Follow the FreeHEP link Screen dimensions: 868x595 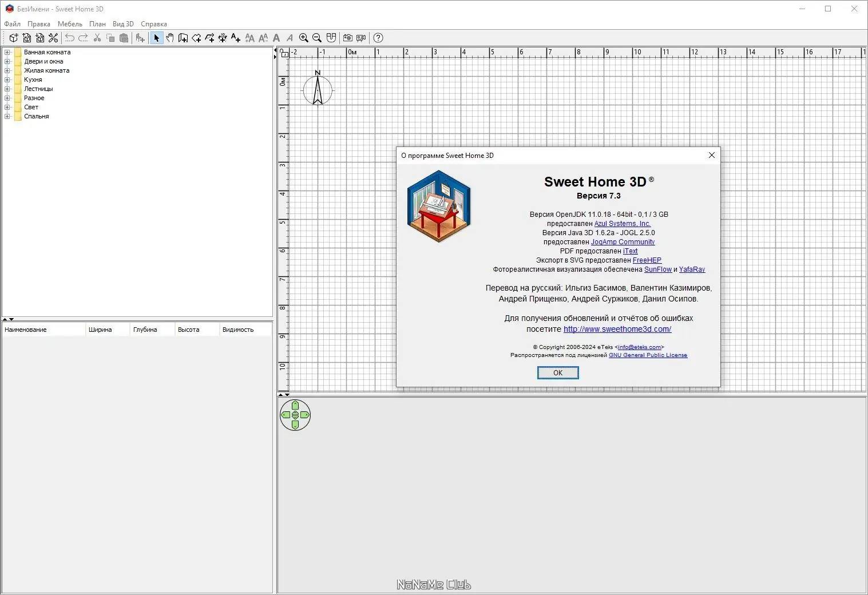point(647,260)
